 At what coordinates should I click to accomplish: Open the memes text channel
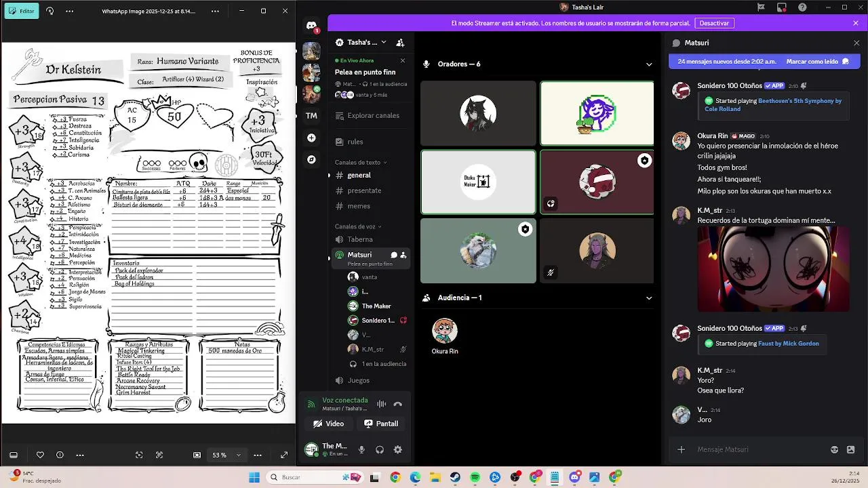tap(372, 206)
